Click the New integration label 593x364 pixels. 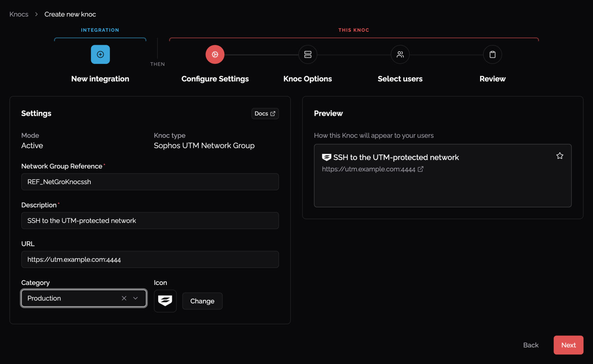coord(100,79)
